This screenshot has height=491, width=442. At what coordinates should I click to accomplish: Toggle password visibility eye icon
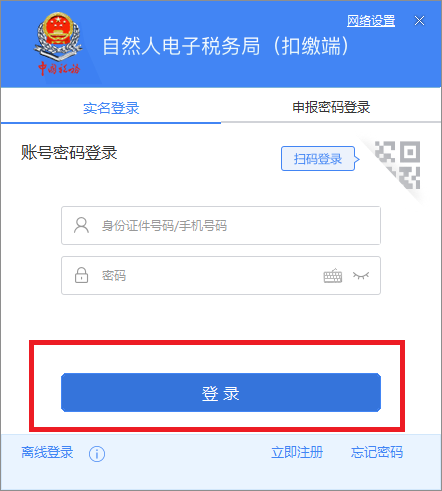[361, 276]
